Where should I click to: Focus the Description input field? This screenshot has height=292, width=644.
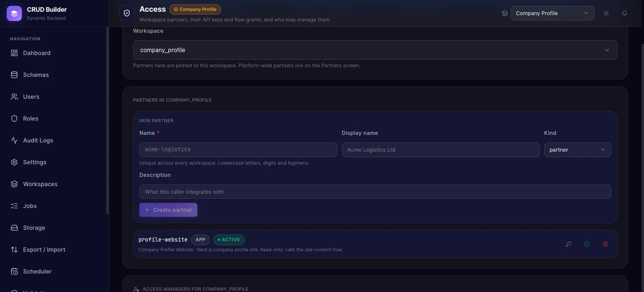coord(375,192)
